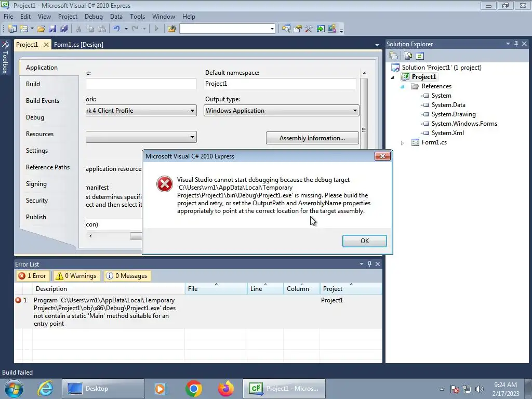
Task: Toggle the 1 Error filter button
Action: click(x=32, y=276)
